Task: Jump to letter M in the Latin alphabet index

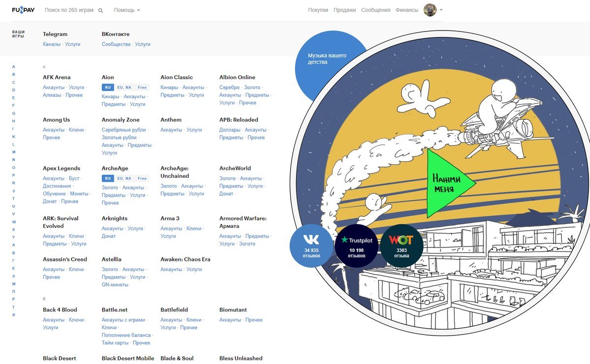Action: pyautogui.click(x=14, y=152)
